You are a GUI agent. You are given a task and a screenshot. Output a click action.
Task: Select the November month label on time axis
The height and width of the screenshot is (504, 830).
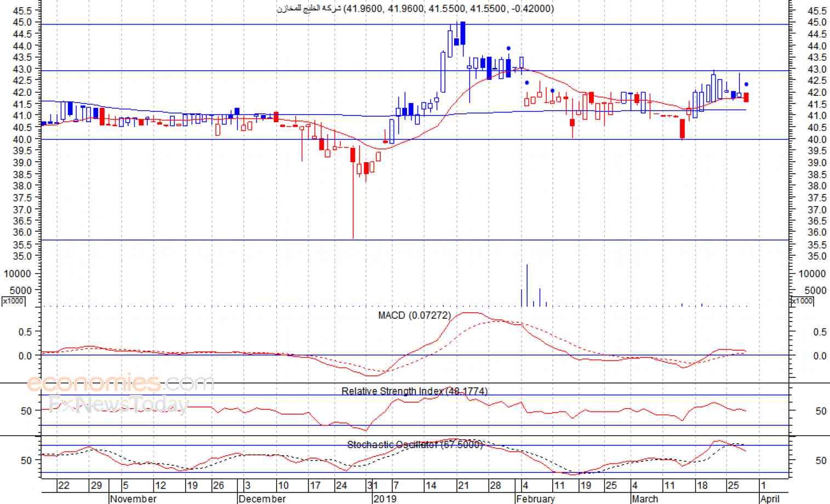point(133,499)
